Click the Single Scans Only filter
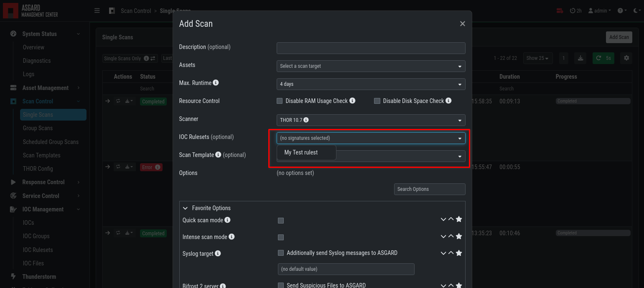Image resolution: width=644 pixels, height=288 pixels. pyautogui.click(x=130, y=58)
